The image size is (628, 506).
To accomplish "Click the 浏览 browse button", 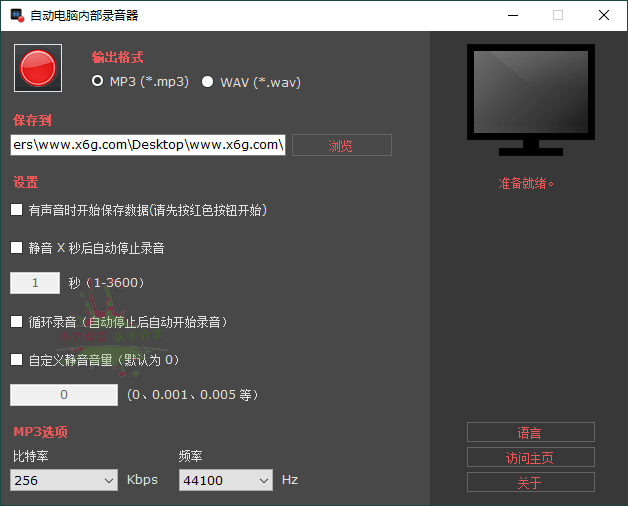I will pos(340,145).
